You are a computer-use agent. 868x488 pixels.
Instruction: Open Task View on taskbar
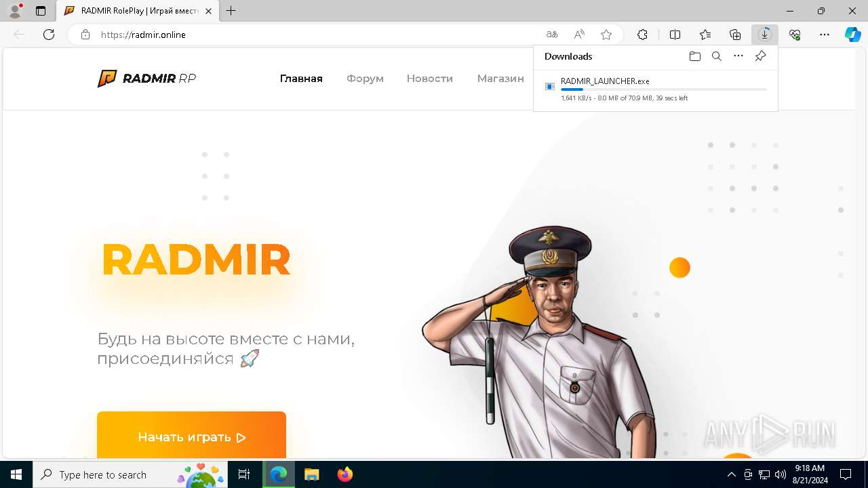coord(244,474)
